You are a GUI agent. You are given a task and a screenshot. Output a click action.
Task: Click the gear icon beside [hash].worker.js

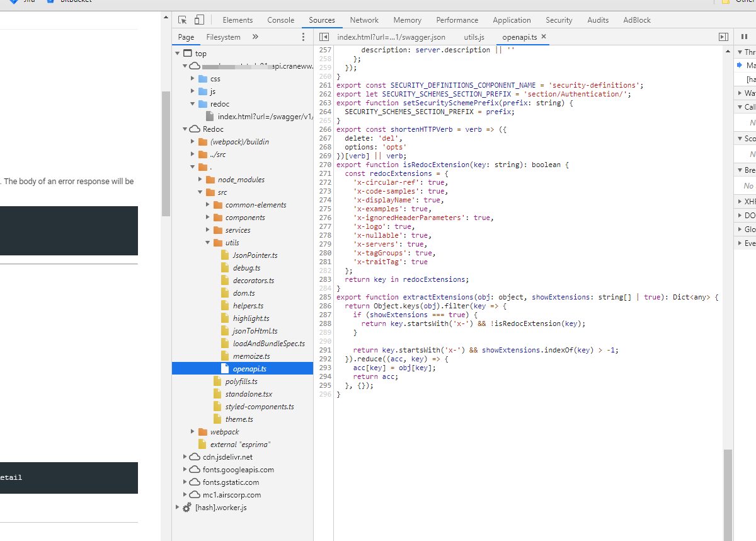[x=186, y=507]
